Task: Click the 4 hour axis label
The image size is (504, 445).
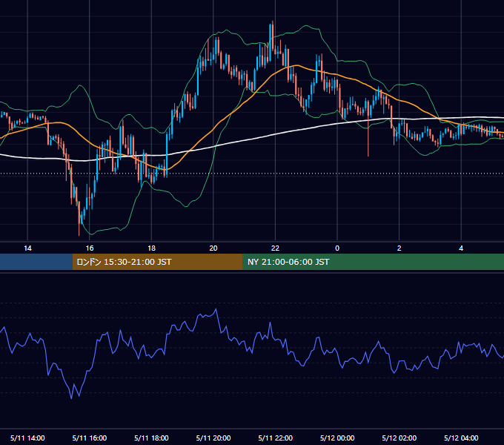Action: (461, 248)
